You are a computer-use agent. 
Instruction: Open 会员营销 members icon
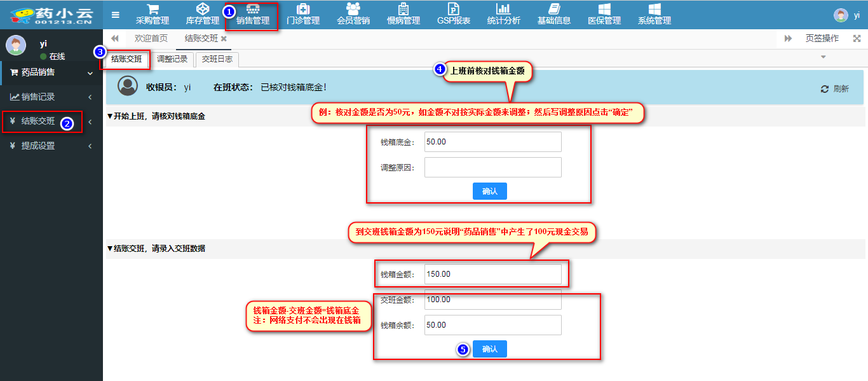pyautogui.click(x=353, y=9)
